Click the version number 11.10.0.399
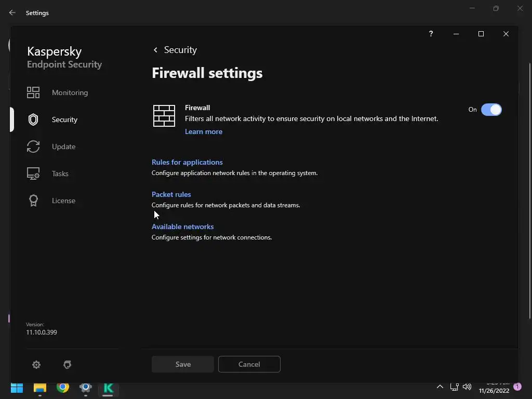The width and height of the screenshot is (532, 399). 42,332
